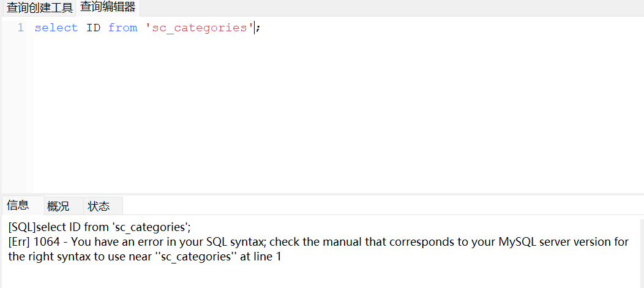Click the red 'sc_categories' string in editor

199,28
